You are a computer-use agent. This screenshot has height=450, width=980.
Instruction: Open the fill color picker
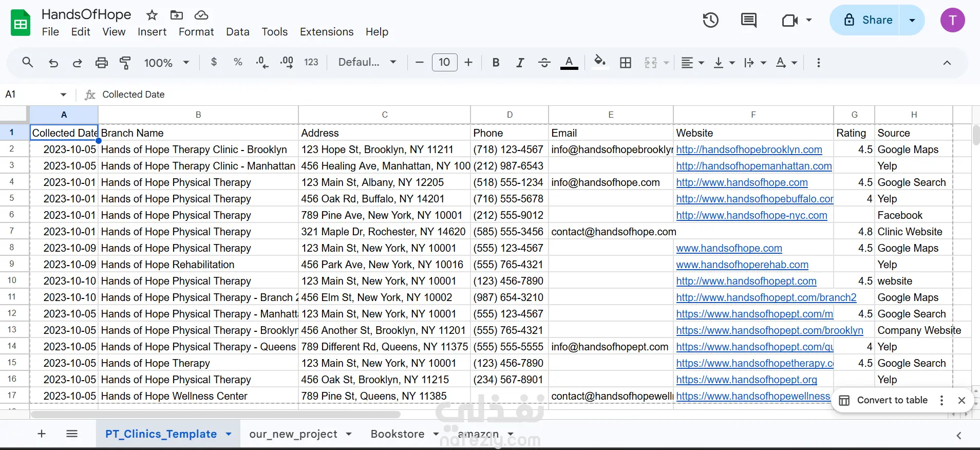[599, 63]
